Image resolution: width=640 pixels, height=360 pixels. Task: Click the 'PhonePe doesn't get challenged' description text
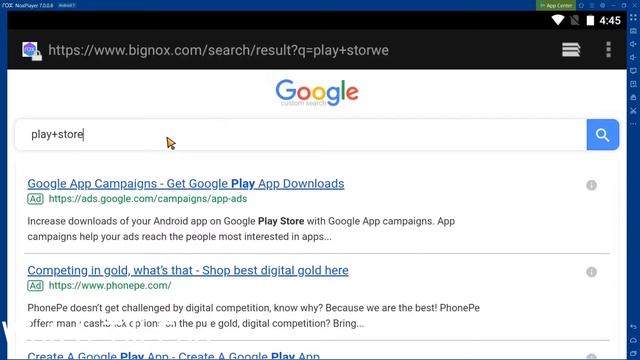pos(253,316)
